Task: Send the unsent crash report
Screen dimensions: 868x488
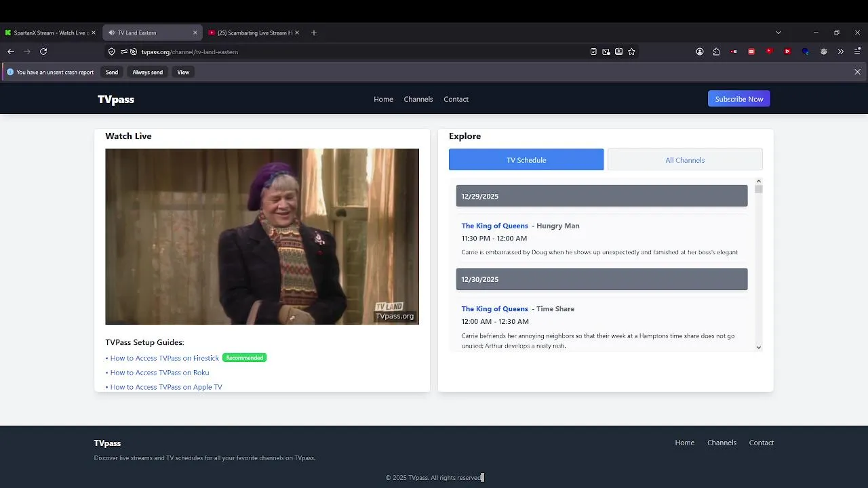Action: point(112,72)
